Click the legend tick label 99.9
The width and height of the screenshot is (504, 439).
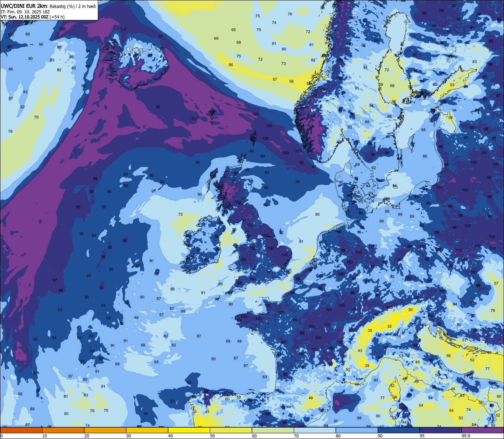pyautogui.click(x=466, y=436)
